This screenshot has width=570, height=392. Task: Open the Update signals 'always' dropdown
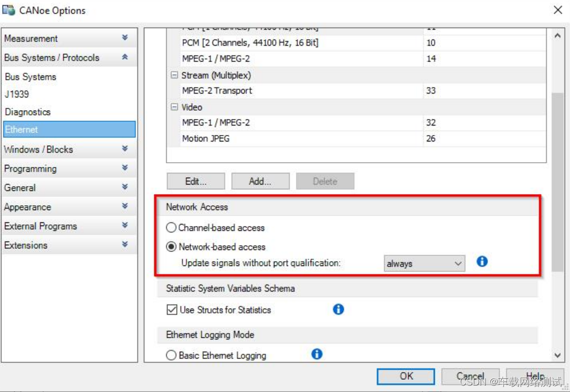click(x=424, y=263)
